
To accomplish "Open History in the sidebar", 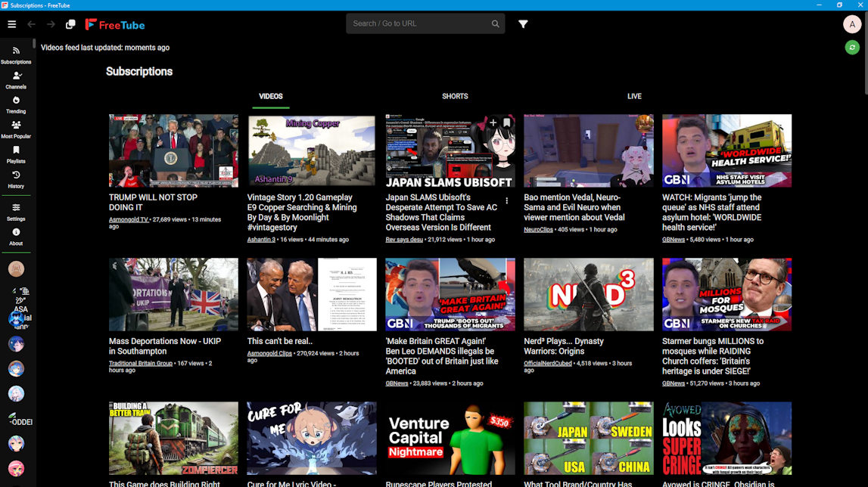I will click(x=16, y=179).
